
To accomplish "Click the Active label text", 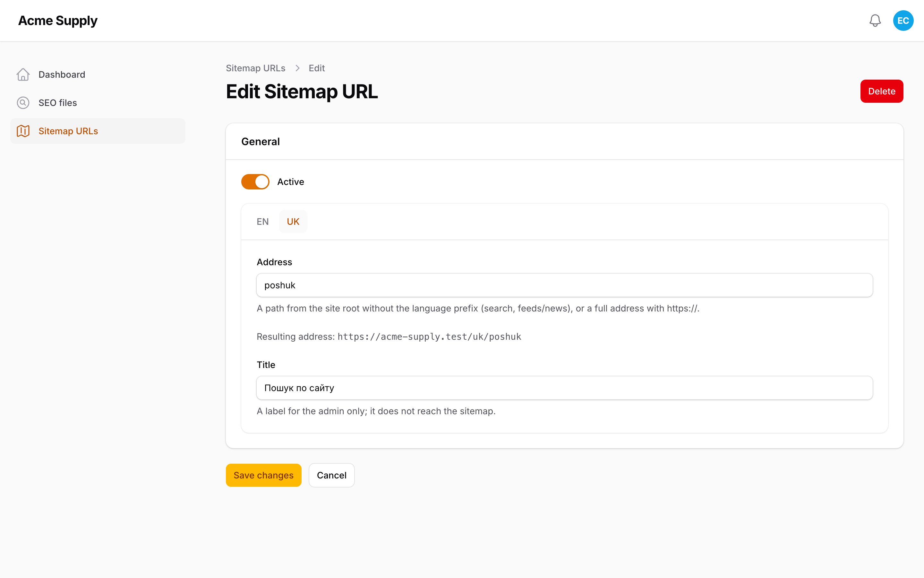I will tap(291, 182).
